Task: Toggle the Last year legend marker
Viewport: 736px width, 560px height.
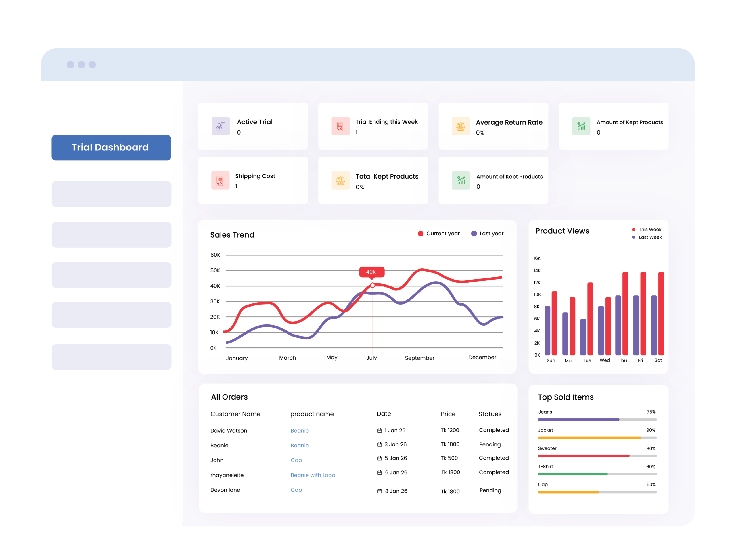Action: 474,234
